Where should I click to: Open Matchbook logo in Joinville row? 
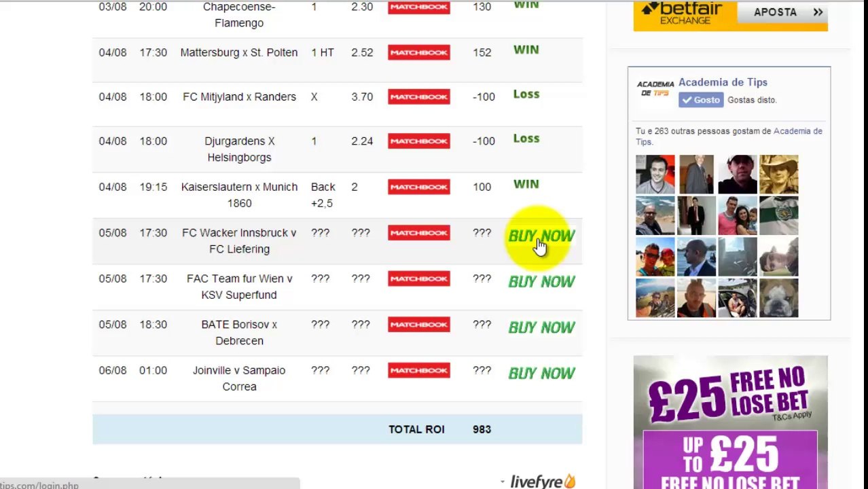click(x=419, y=370)
